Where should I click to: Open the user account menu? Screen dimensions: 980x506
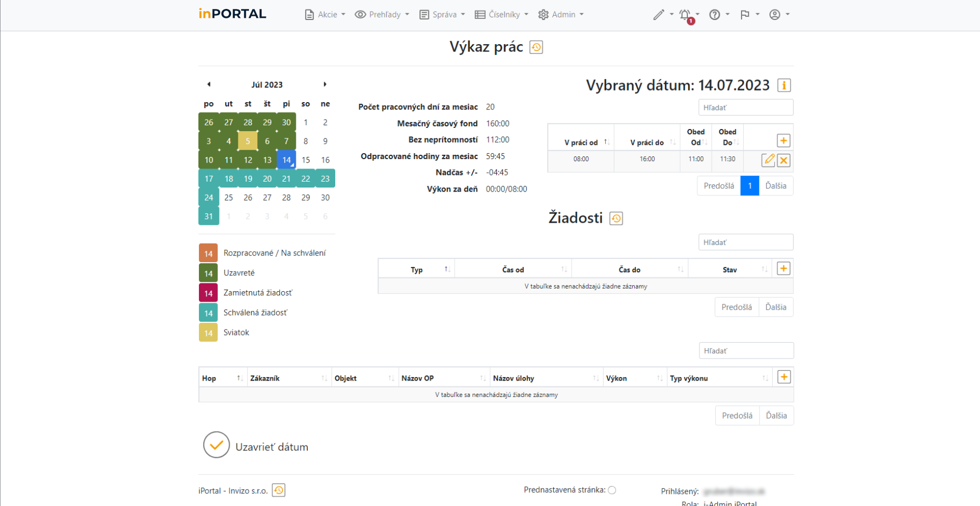click(x=775, y=15)
